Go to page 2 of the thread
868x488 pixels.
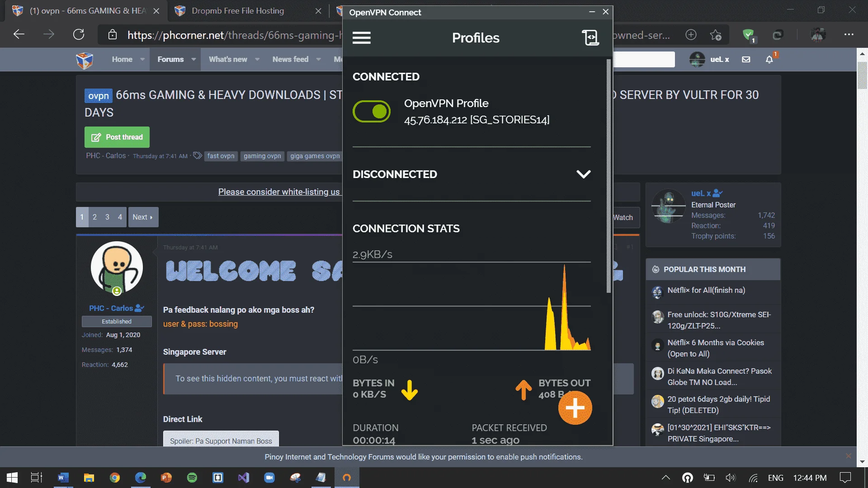(x=94, y=217)
